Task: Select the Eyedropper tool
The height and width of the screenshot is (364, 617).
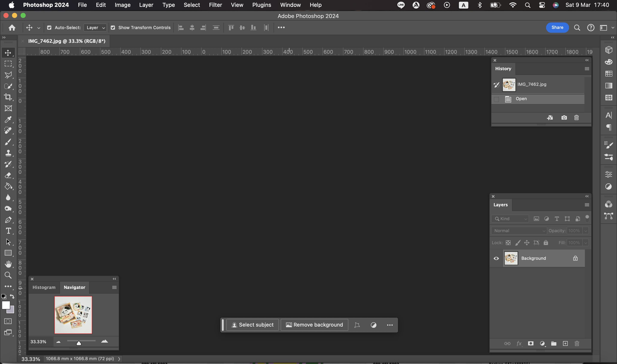Action: pos(8,119)
